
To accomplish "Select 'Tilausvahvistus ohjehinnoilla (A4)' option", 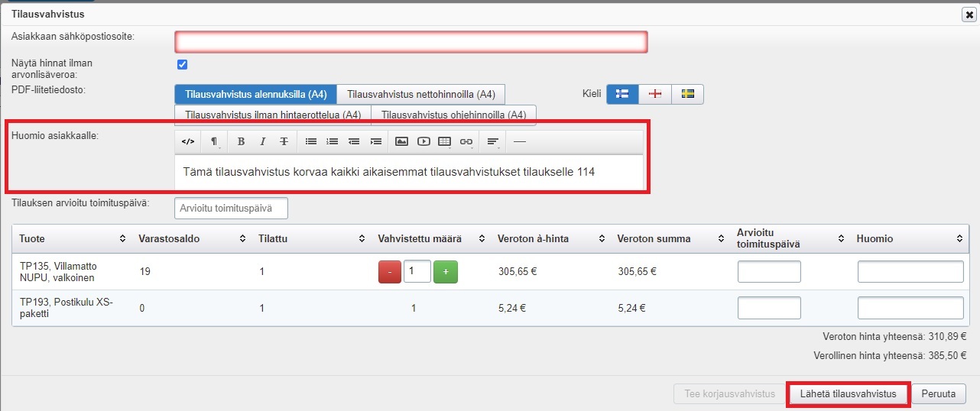I will tap(453, 115).
